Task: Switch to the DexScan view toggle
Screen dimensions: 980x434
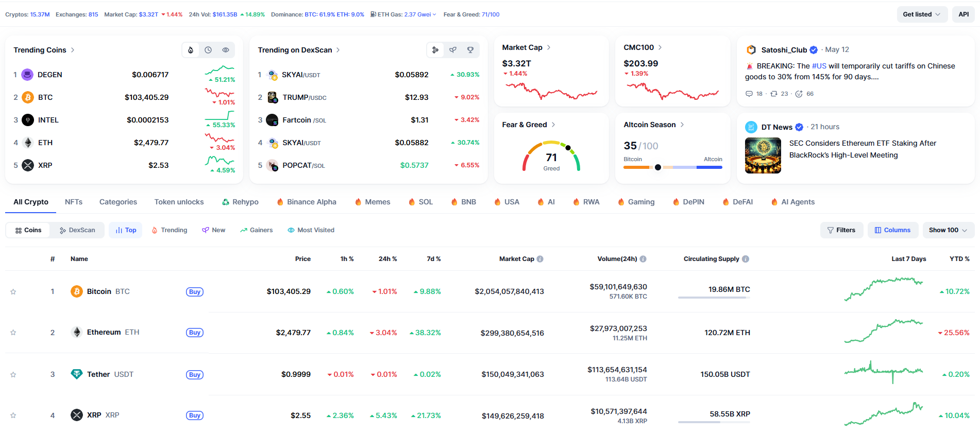Action: pyautogui.click(x=77, y=230)
